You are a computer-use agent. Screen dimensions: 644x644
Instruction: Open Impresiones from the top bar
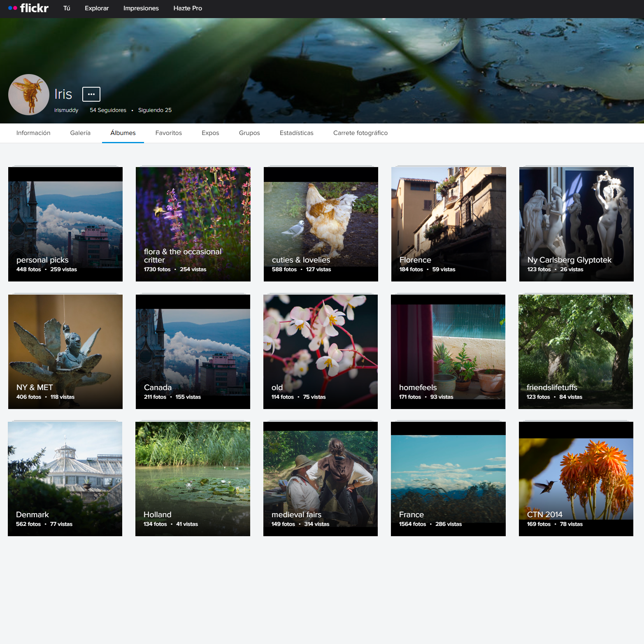click(x=141, y=8)
